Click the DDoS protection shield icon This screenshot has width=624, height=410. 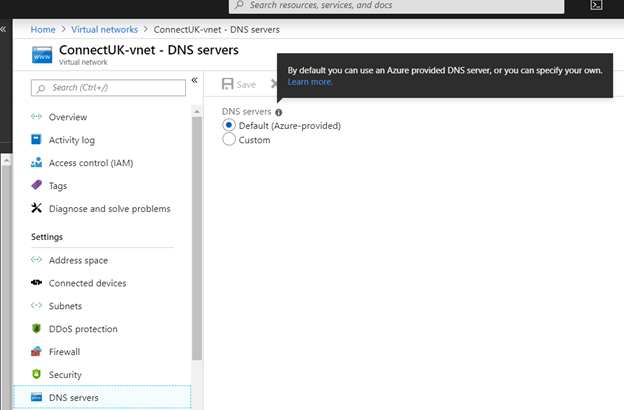(x=37, y=329)
